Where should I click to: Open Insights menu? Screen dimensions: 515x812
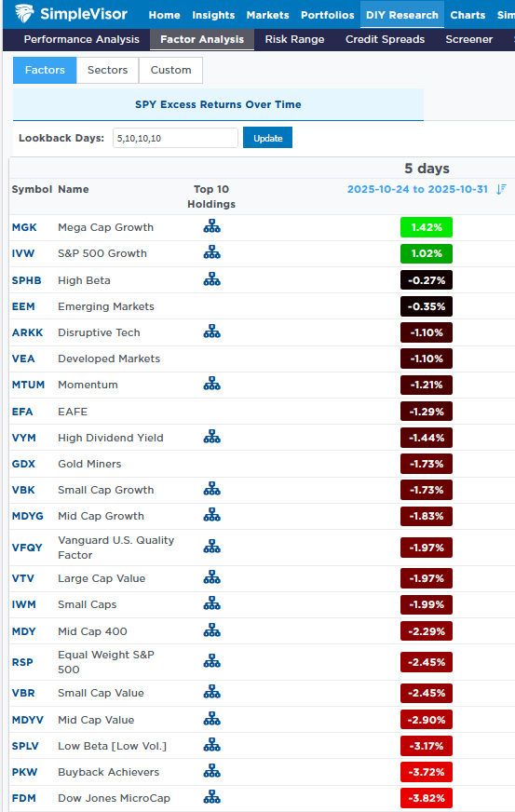pyautogui.click(x=213, y=15)
